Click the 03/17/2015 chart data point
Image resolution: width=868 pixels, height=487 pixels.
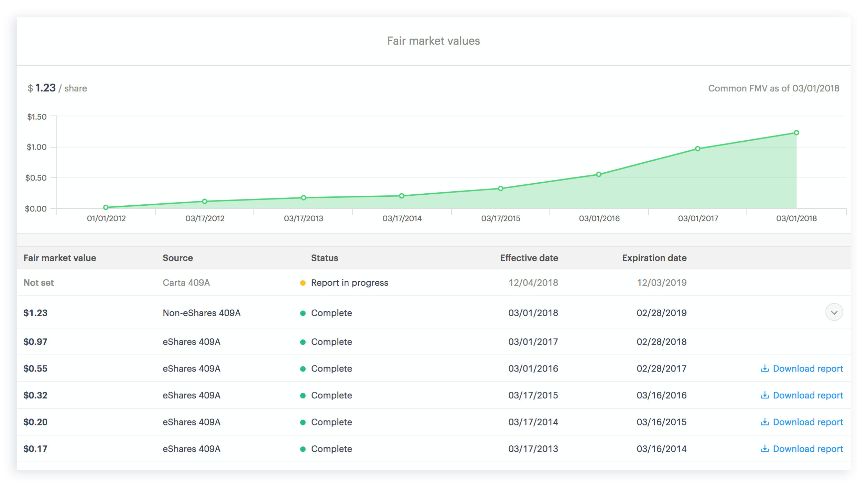(501, 188)
